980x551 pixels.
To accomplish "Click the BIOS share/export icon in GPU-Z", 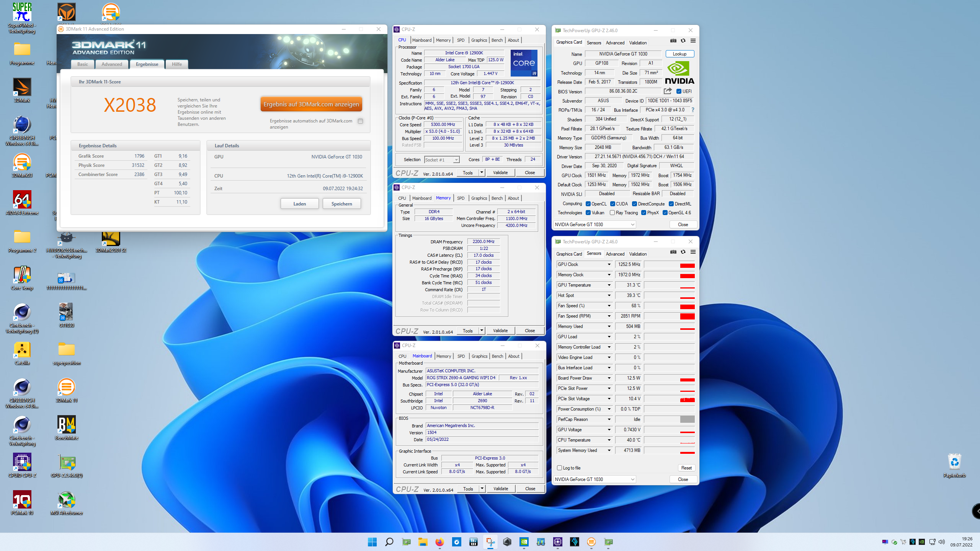I will point(668,91).
